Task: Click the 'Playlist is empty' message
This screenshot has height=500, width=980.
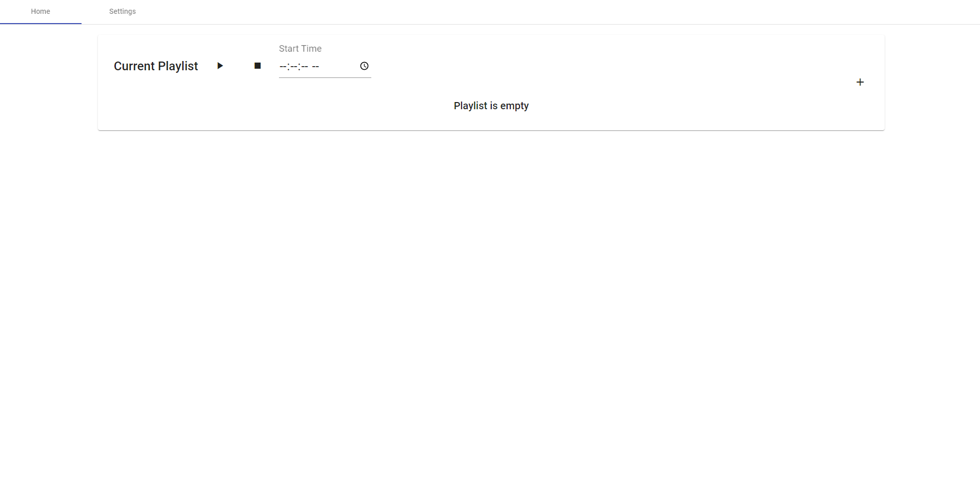Action: point(491,106)
